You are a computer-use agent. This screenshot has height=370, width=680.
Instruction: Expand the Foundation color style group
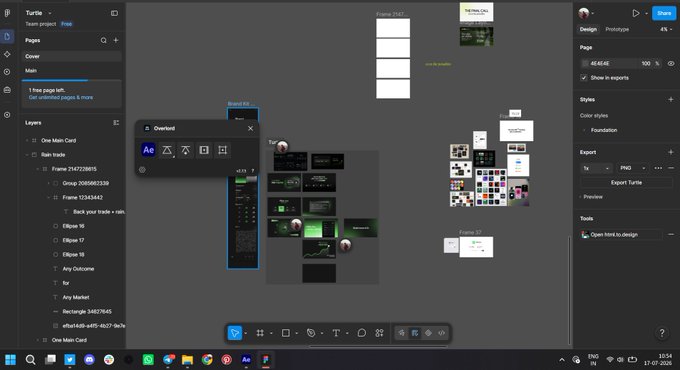pyautogui.click(x=584, y=130)
